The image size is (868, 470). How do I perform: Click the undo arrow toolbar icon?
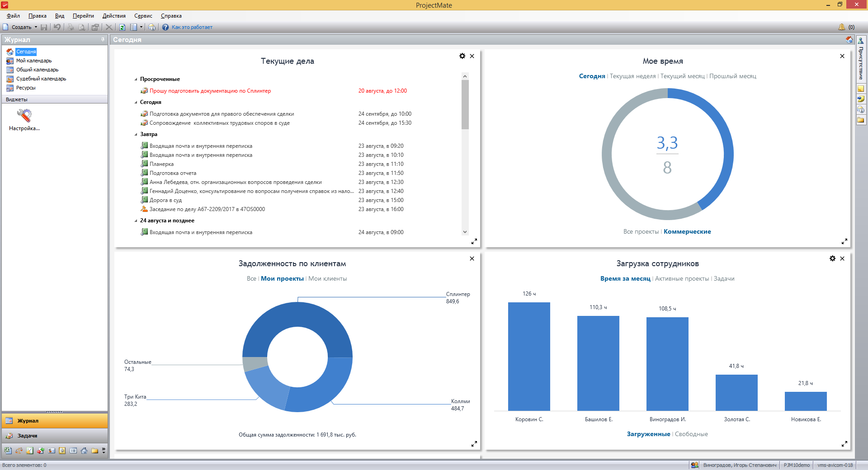coord(57,27)
